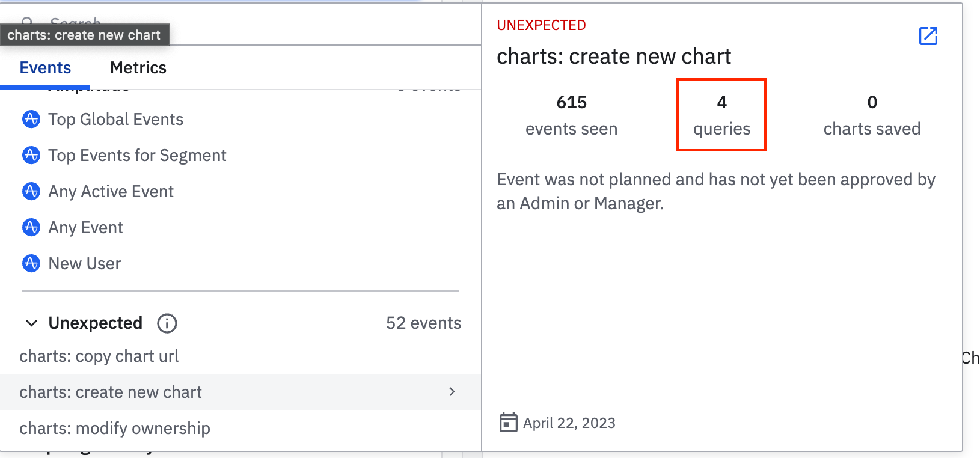
Task: Pick the Any Active Event item
Action: 111,192
